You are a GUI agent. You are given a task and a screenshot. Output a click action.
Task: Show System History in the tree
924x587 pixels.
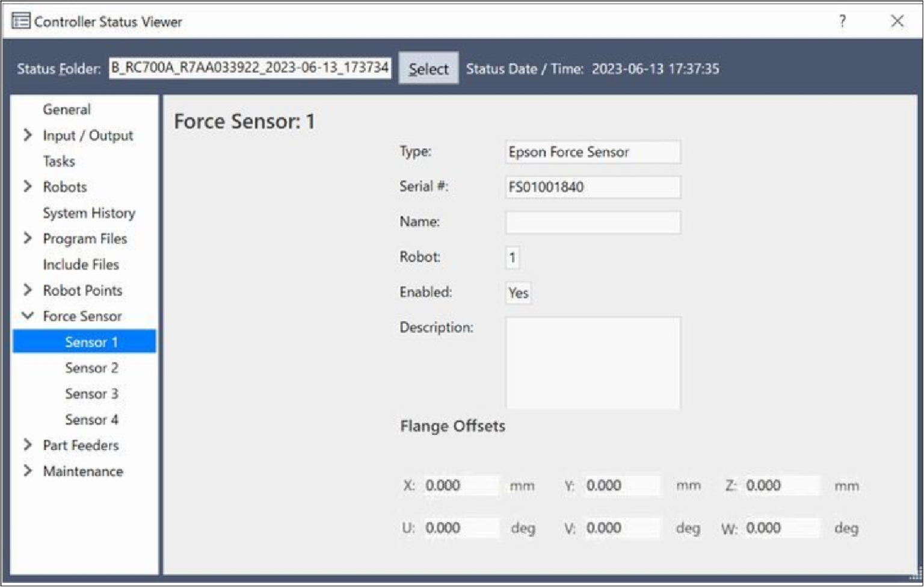click(89, 213)
